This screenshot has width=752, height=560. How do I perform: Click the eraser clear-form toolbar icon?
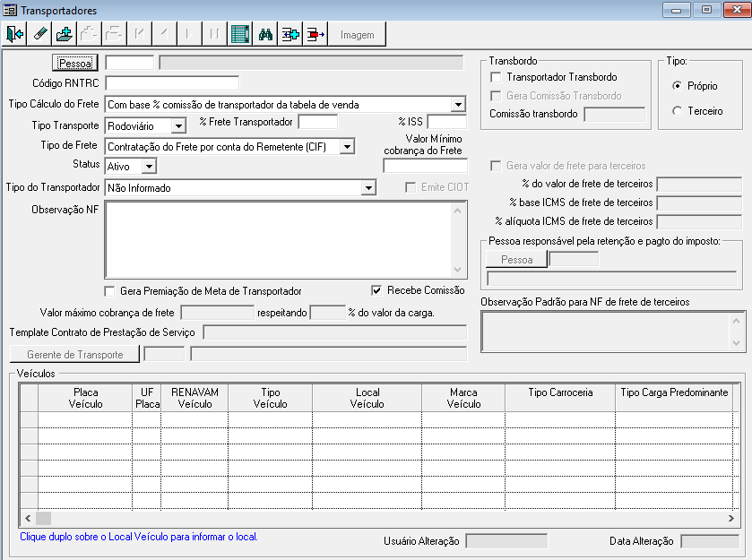tap(39, 34)
